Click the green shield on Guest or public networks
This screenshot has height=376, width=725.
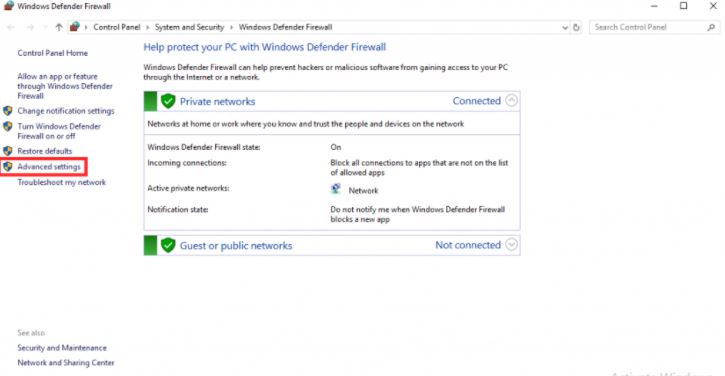coord(168,245)
